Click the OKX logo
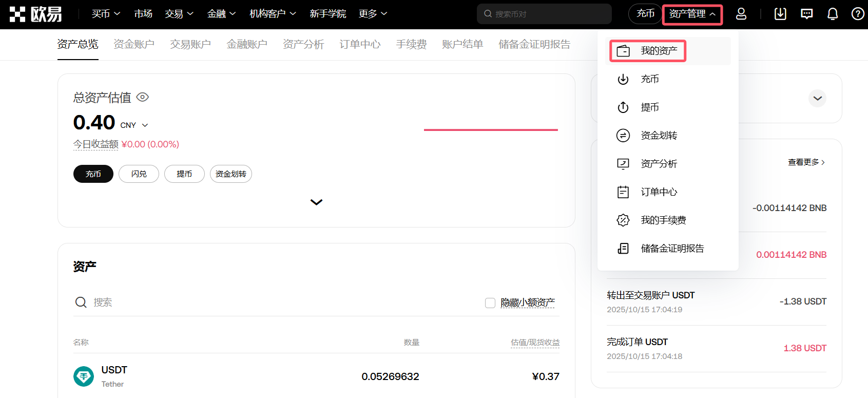The height and width of the screenshot is (398, 868). pyautogui.click(x=36, y=14)
